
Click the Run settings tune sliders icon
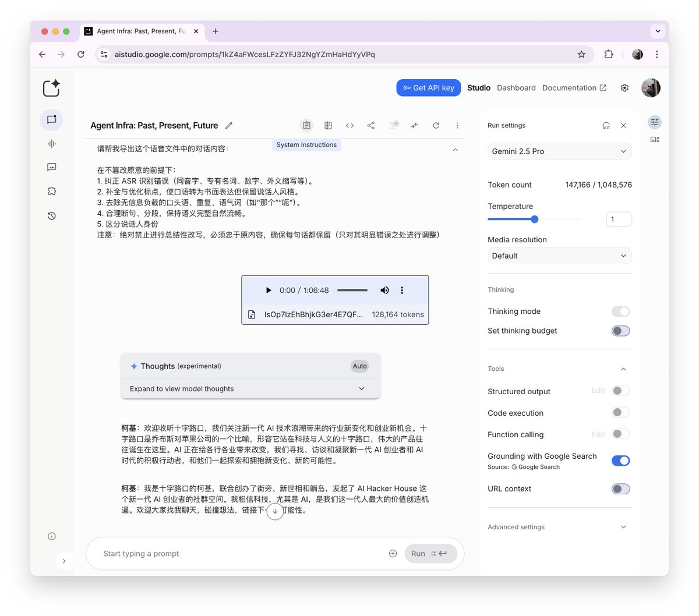[x=655, y=122]
